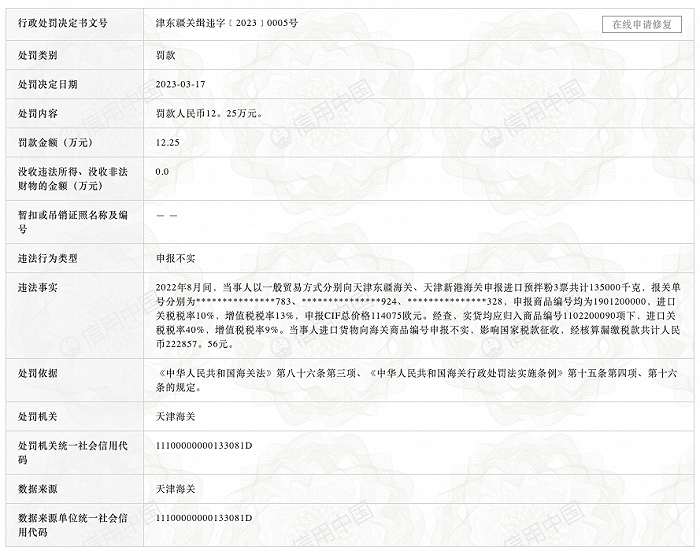The image size is (700, 551).
Task: Select the penalty type value 罚款
Action: pos(165,55)
